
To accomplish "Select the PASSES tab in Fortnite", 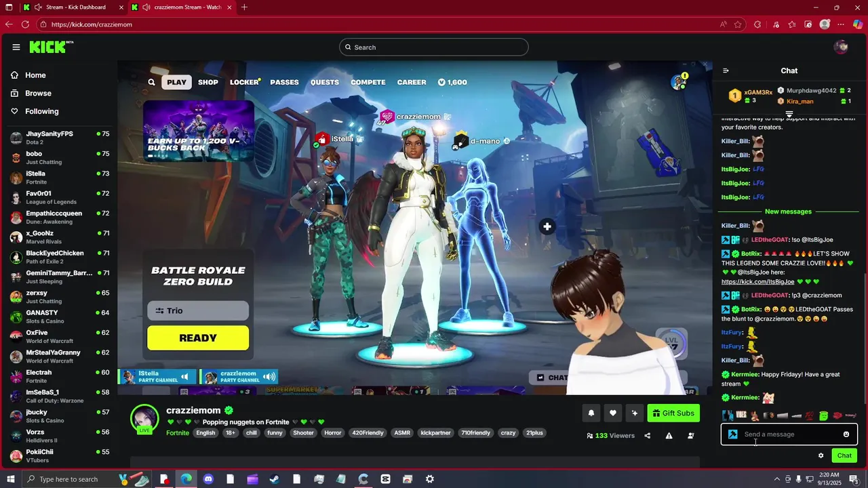I will [x=284, y=82].
